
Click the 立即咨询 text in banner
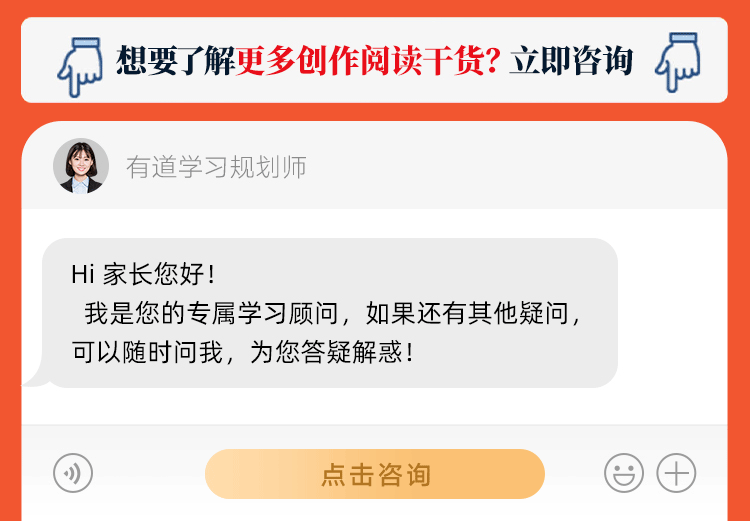coord(571,61)
